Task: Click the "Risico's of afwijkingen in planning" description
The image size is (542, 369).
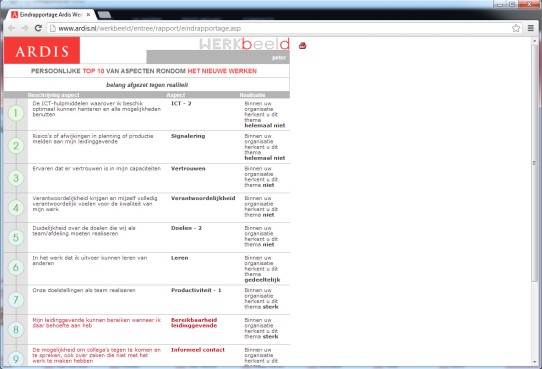Action: point(93,139)
